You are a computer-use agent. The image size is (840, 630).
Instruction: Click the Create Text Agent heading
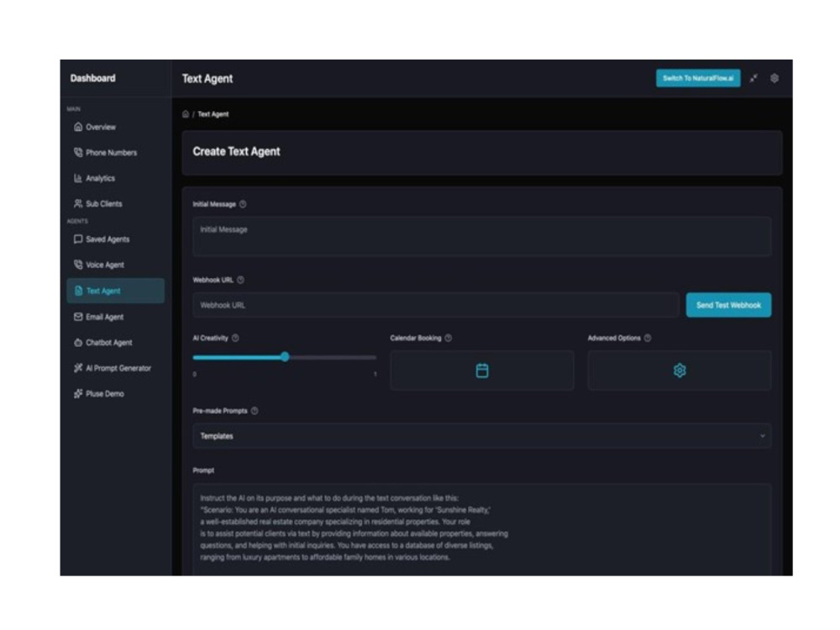[x=236, y=151]
